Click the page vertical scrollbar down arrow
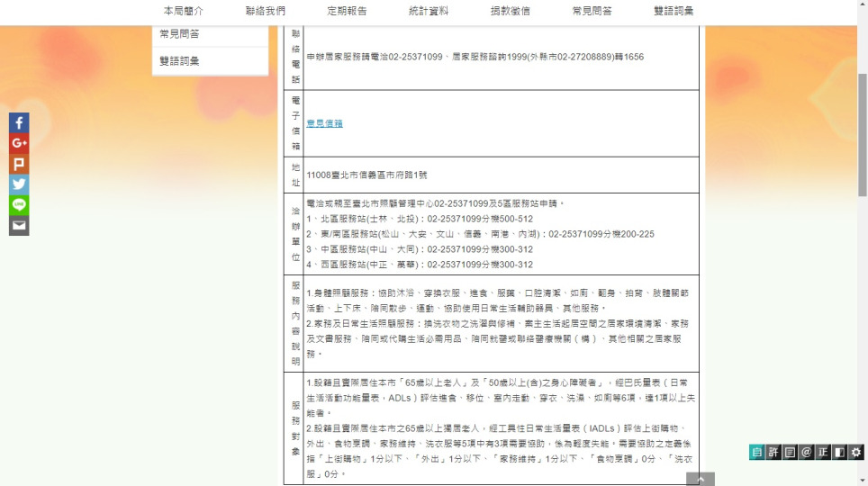The width and height of the screenshot is (868, 486). [x=862, y=480]
